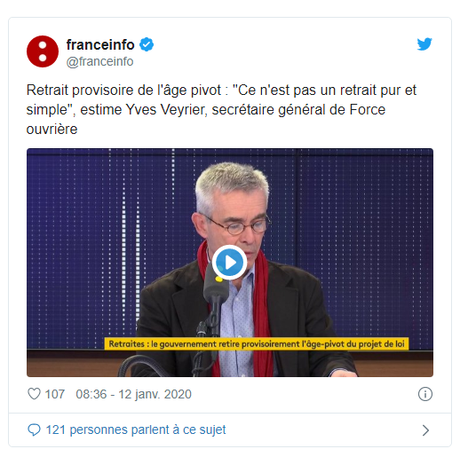Click the word "ouvrière" in tweet text
This screenshot has height=457, width=476.
pos(52,130)
